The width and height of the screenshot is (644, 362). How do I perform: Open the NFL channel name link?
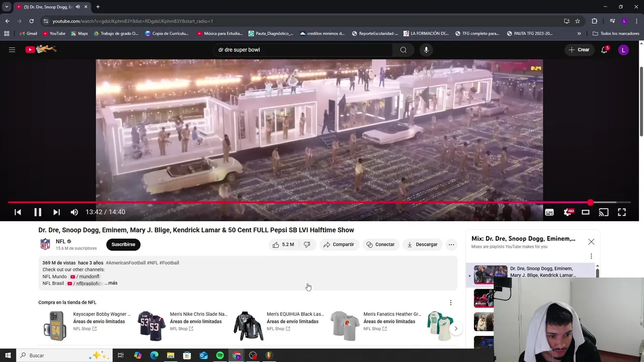tap(60, 241)
